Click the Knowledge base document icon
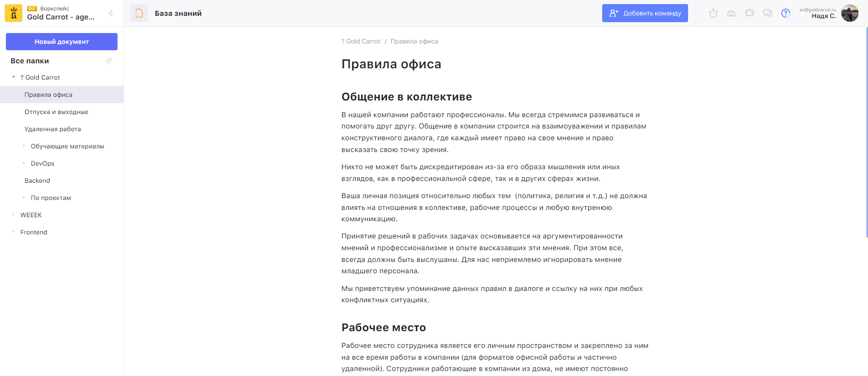Viewport: 868px width, 376px height. coord(139,13)
